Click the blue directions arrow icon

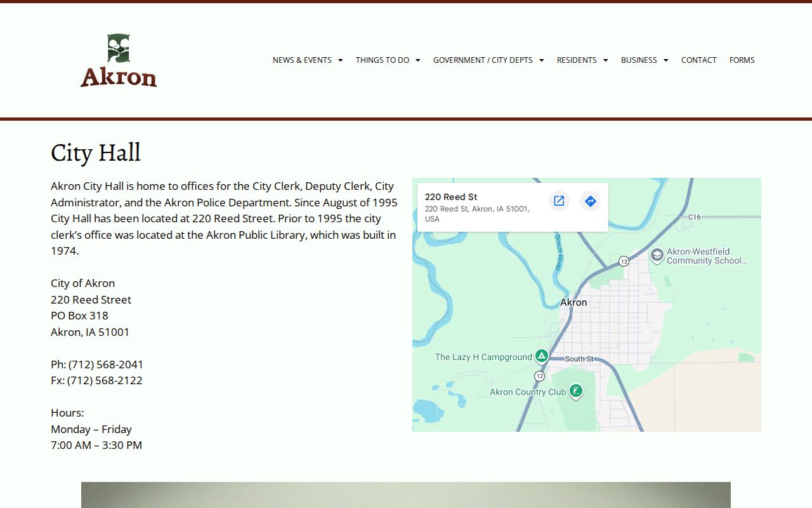pyautogui.click(x=590, y=201)
